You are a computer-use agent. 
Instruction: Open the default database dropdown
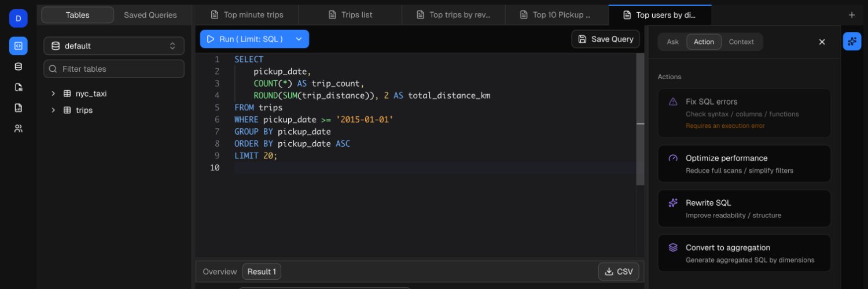(114, 46)
